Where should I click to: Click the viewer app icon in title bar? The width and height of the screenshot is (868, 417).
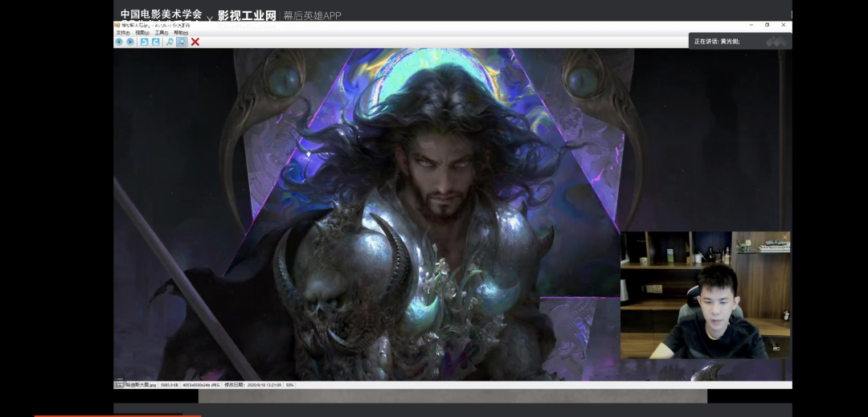coord(117,25)
